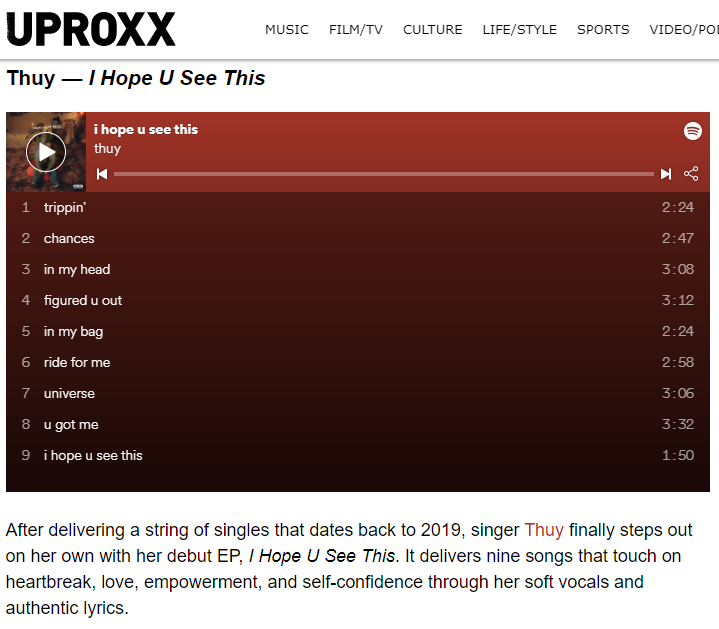Play track 1 trippin'
This screenshot has width=719, height=629.
click(x=358, y=207)
